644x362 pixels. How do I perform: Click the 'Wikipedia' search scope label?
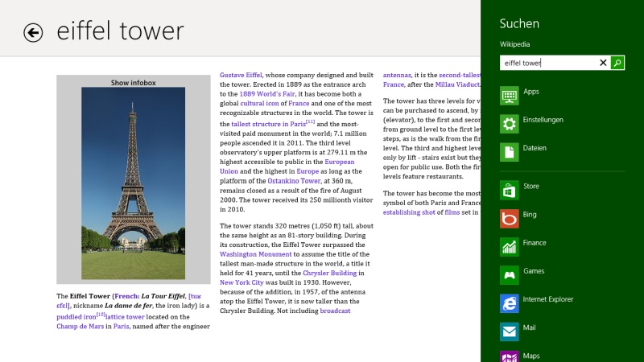coord(514,44)
